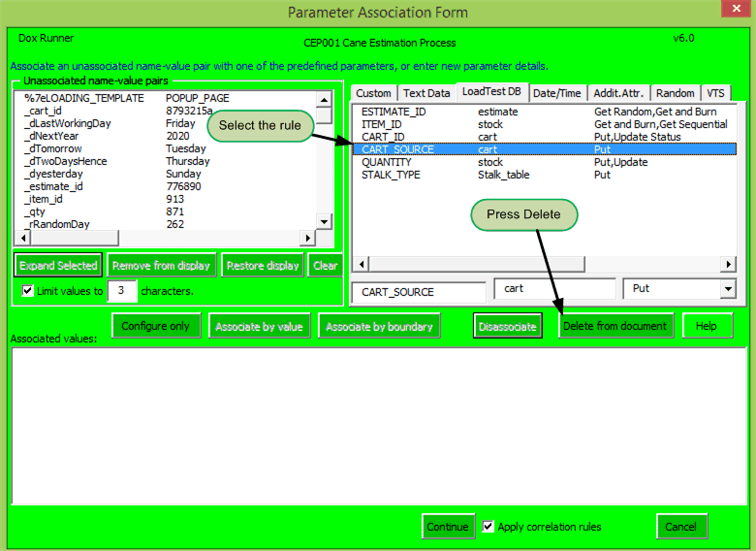Viewport: 756px width, 551px height.
Task: Select CART_ID rule row
Action: pos(545,137)
